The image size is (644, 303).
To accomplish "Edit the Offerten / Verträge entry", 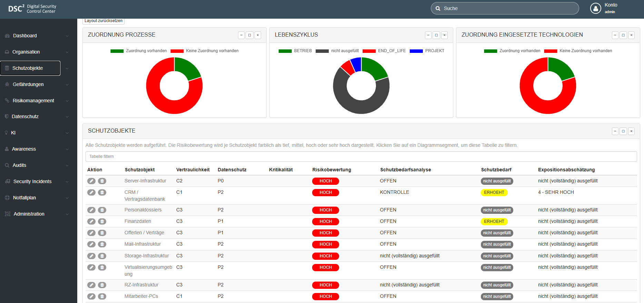I will 91,233.
